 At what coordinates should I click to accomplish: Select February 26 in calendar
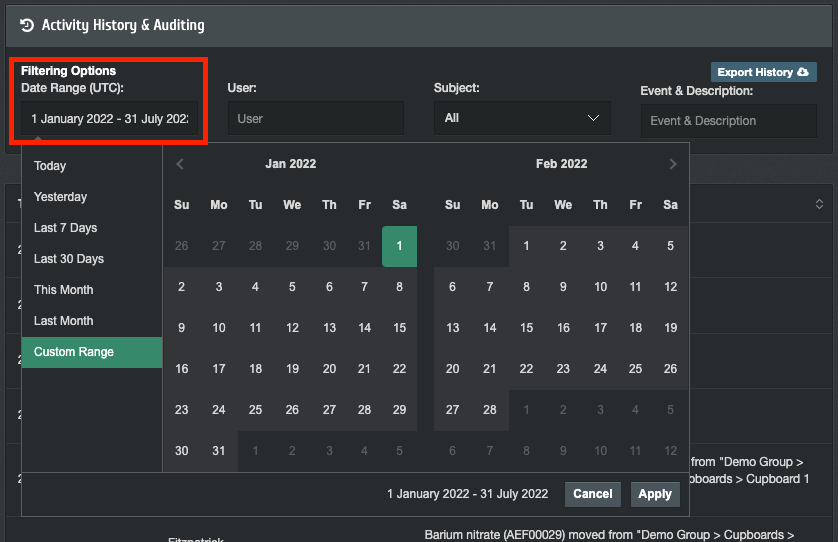tap(670, 369)
